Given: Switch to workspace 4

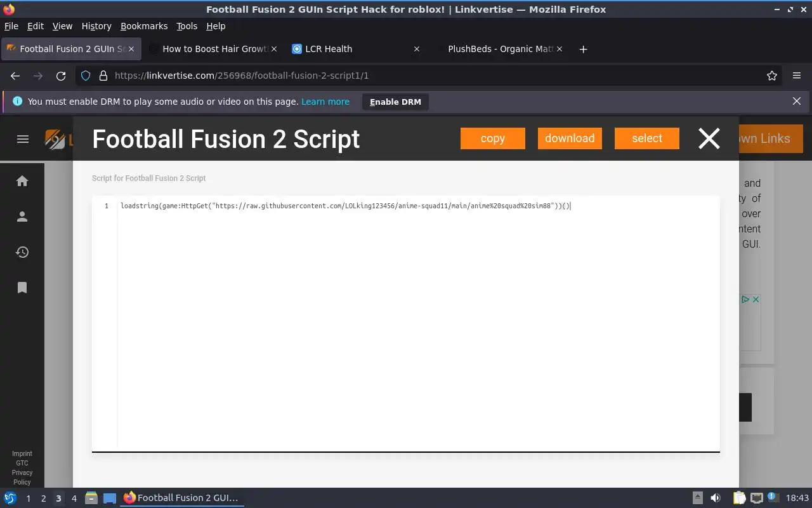Looking at the screenshot, I should (x=74, y=498).
